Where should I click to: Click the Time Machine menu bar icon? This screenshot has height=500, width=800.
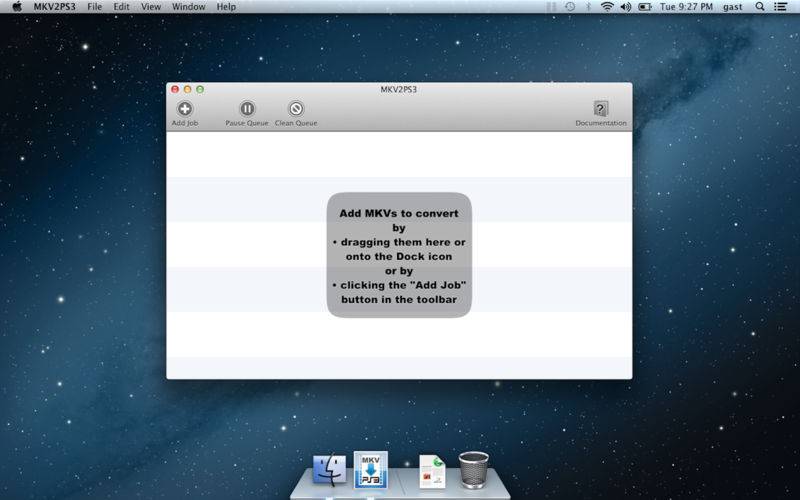coord(570,7)
